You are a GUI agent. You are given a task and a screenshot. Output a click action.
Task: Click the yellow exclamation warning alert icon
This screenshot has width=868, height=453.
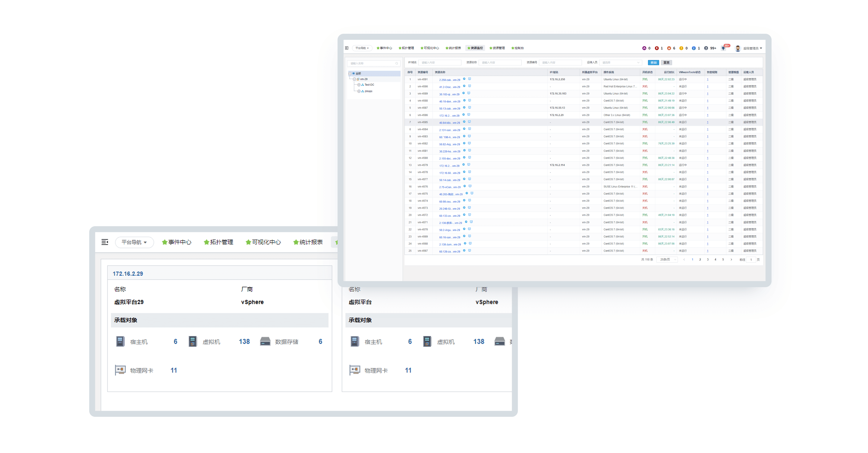(681, 48)
